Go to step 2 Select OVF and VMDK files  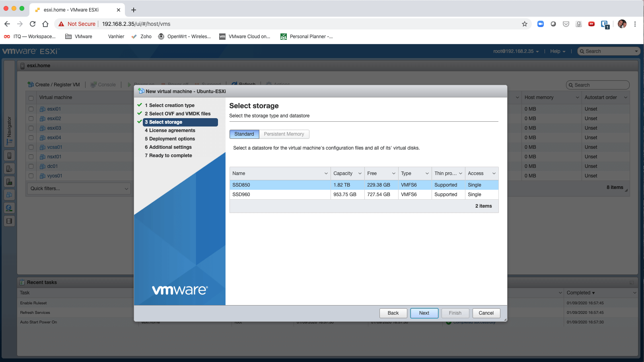coord(177,114)
